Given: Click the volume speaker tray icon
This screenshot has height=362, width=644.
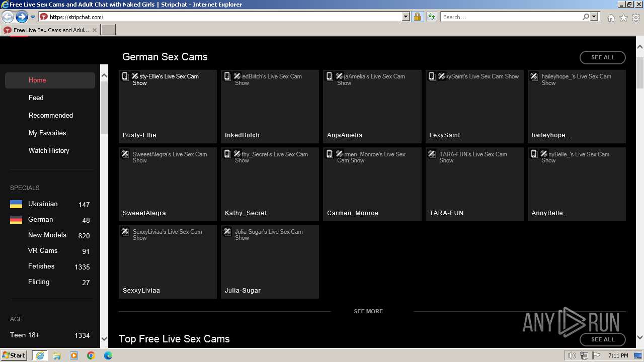Looking at the screenshot, I should [572, 355].
